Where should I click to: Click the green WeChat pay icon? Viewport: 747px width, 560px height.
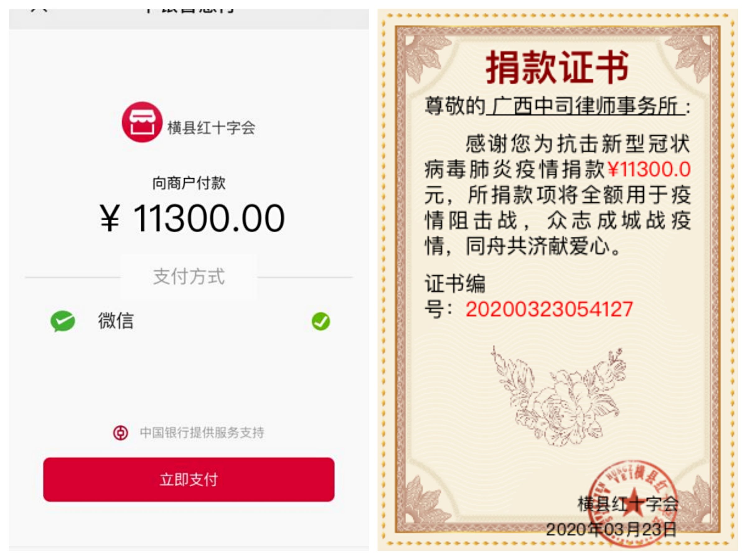tap(63, 321)
